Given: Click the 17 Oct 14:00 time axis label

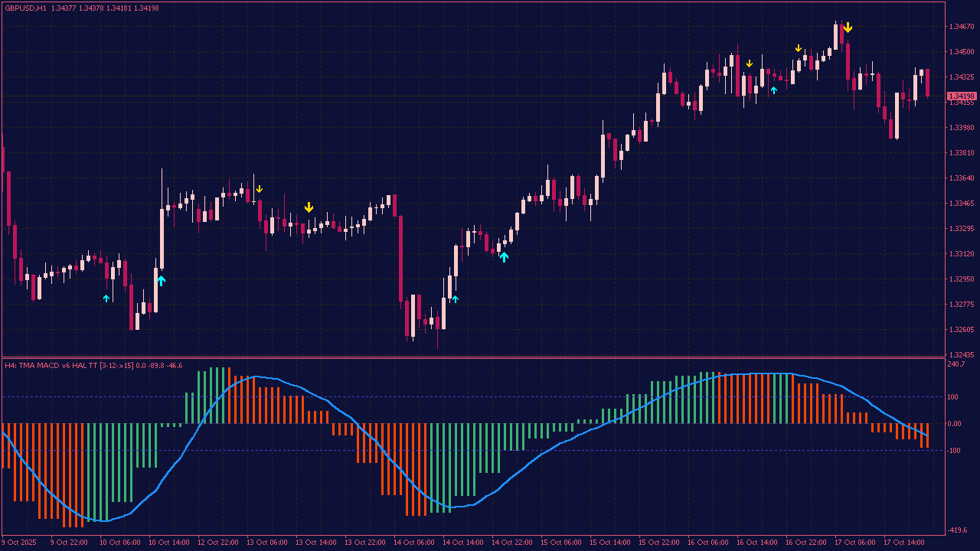Looking at the screenshot, I should [903, 543].
